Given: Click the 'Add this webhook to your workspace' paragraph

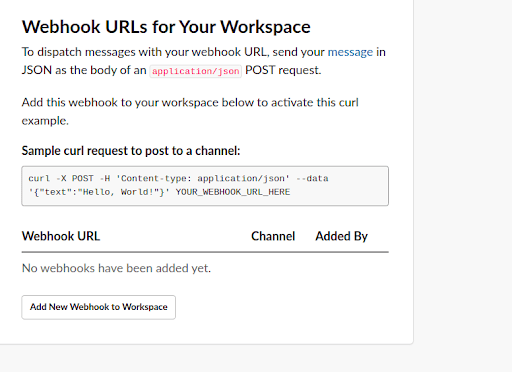Looking at the screenshot, I should coord(190,111).
